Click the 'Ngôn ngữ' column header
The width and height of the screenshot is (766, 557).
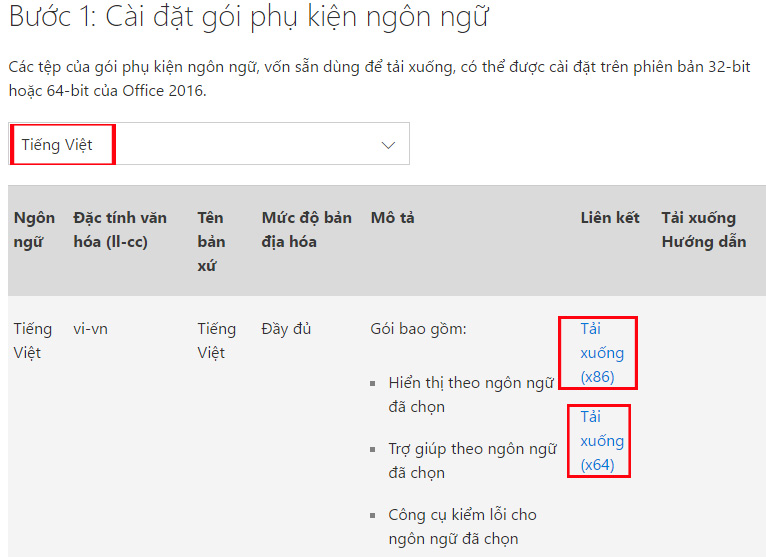point(34,230)
